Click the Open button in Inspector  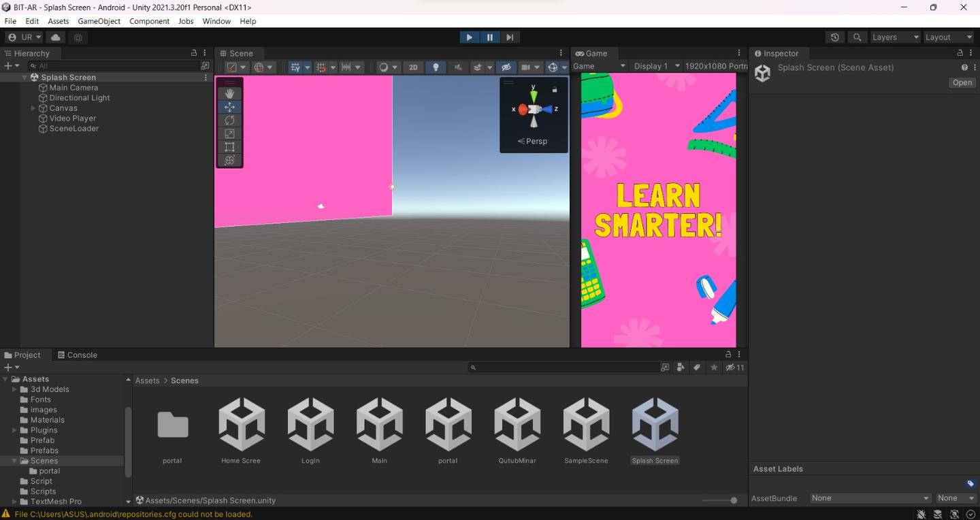pyautogui.click(x=962, y=82)
